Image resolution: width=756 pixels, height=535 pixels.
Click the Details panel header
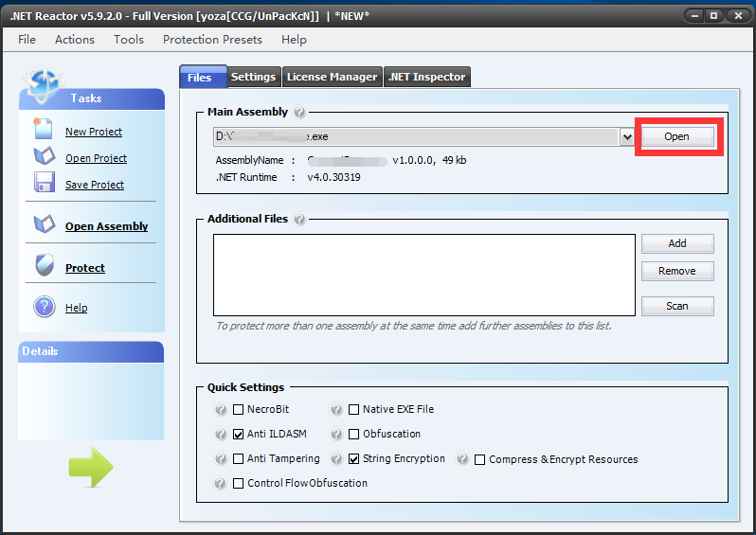coord(91,352)
